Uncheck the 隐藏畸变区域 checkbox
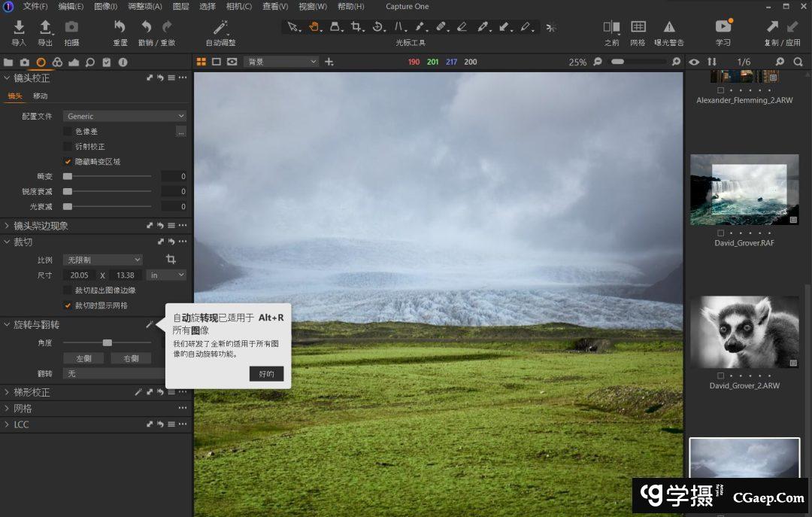This screenshot has height=517, width=812. pyautogui.click(x=68, y=162)
